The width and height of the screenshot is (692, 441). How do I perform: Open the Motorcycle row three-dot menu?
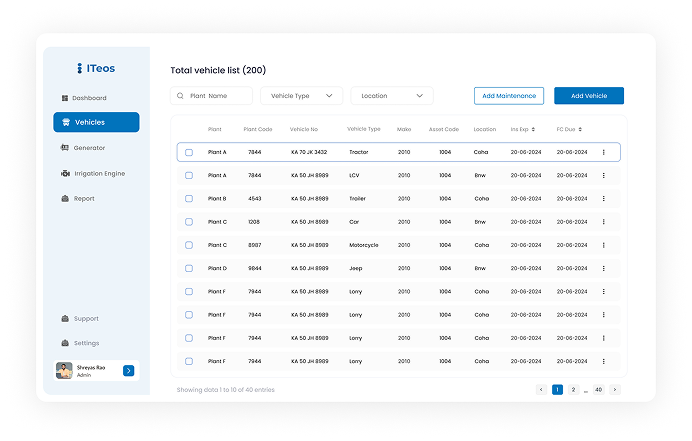tap(603, 245)
